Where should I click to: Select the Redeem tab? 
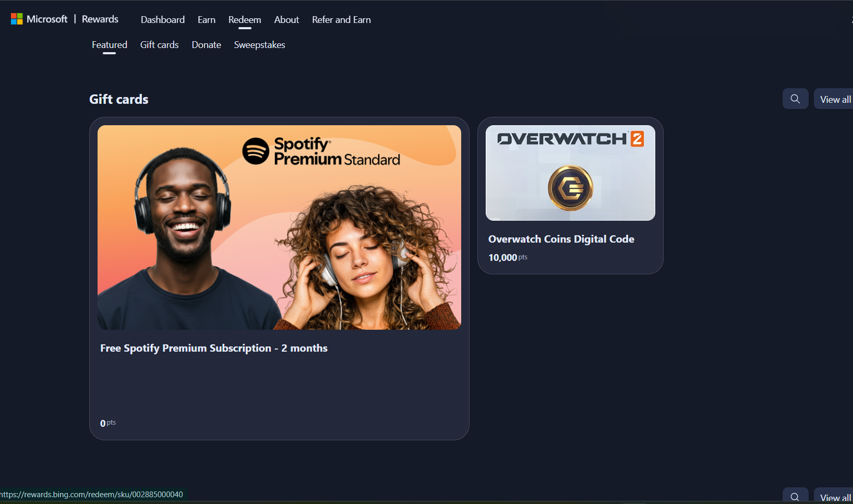[245, 20]
